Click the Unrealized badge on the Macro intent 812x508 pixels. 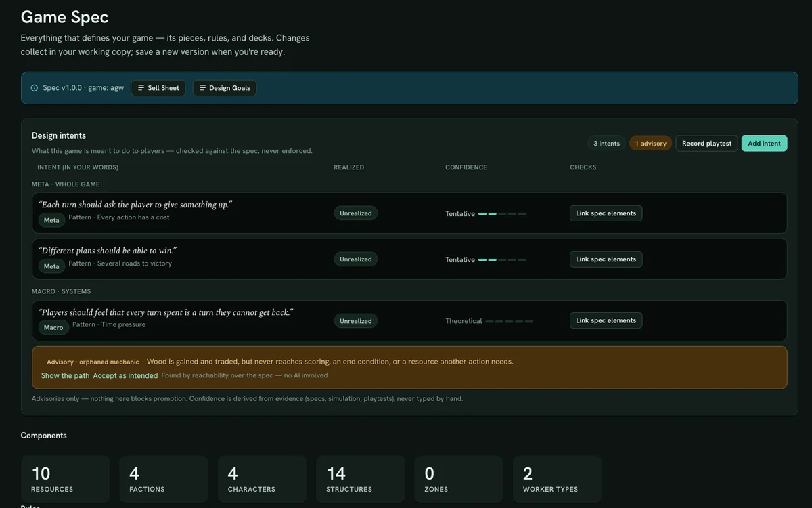click(356, 320)
